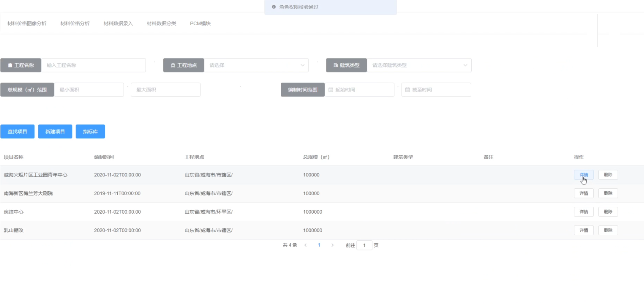Viewport: 644px width, 304px height.
Task: Click calendar icon in 截至时间 field
Action: pos(408,90)
